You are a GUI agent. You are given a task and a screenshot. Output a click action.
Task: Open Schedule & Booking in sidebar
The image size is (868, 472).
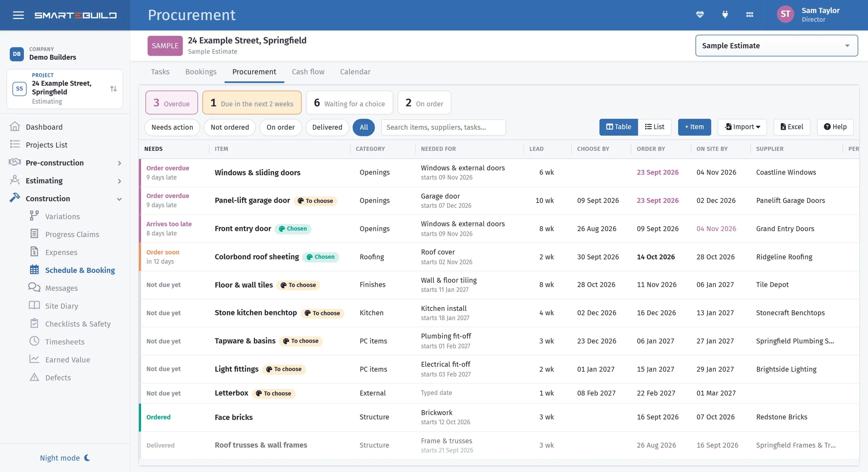point(80,270)
